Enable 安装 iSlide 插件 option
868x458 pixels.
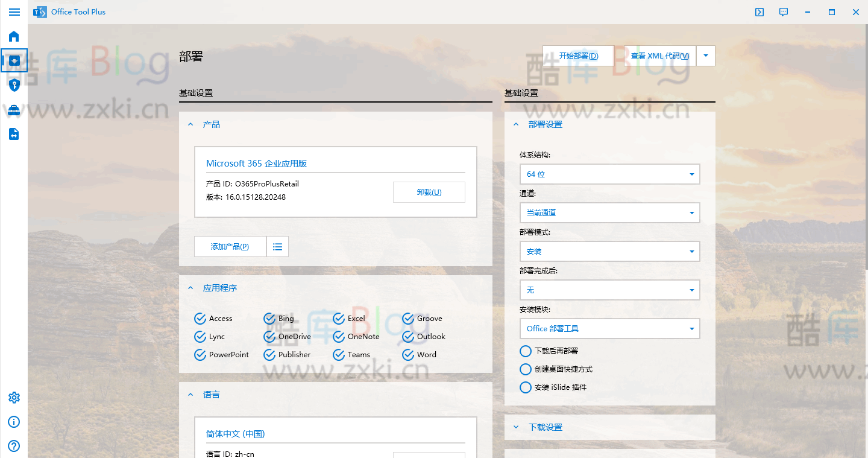(x=525, y=387)
